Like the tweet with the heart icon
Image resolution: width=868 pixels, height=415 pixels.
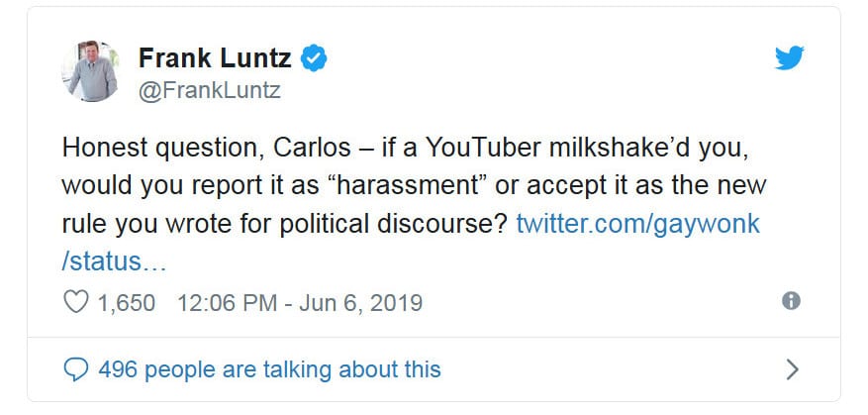(x=75, y=302)
